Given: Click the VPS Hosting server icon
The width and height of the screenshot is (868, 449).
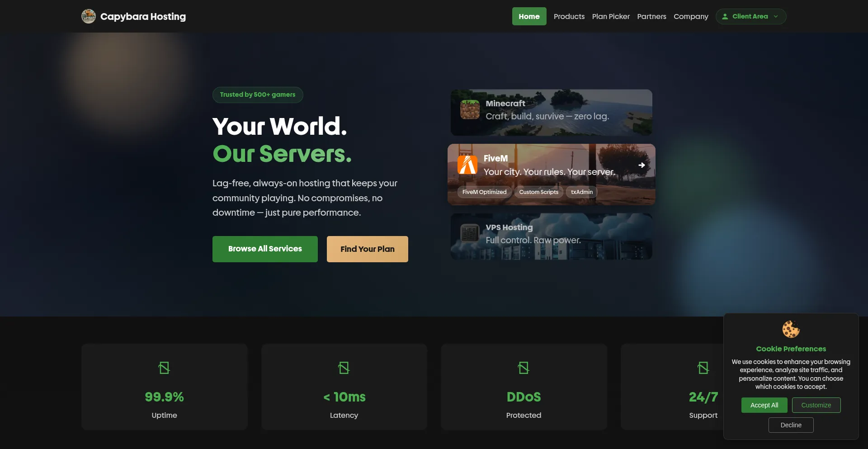Looking at the screenshot, I should pos(470,233).
